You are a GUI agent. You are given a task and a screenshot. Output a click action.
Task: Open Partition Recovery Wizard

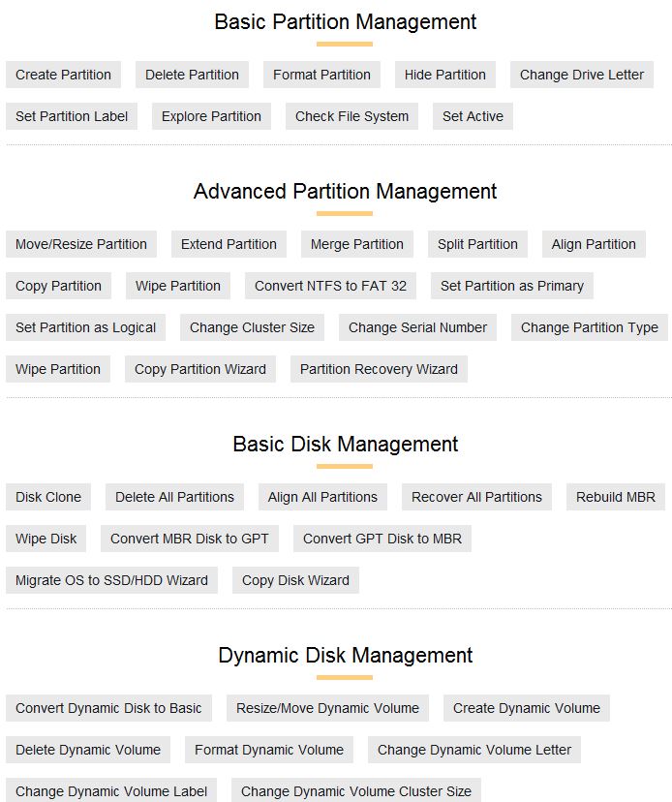click(379, 369)
